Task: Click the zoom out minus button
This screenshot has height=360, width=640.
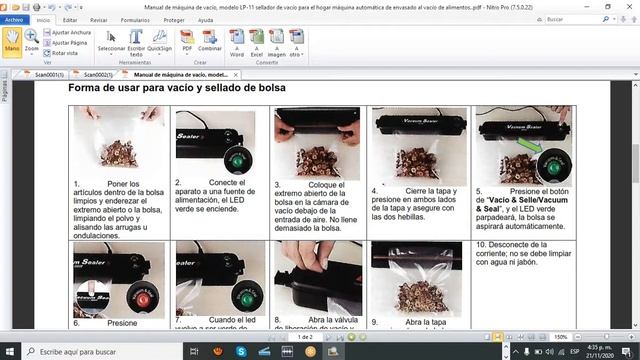Action: [578, 337]
